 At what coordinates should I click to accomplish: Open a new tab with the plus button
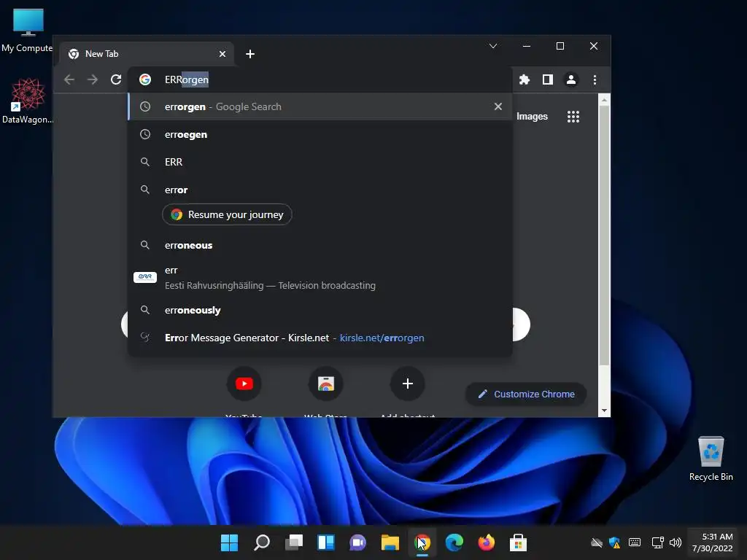(x=250, y=54)
